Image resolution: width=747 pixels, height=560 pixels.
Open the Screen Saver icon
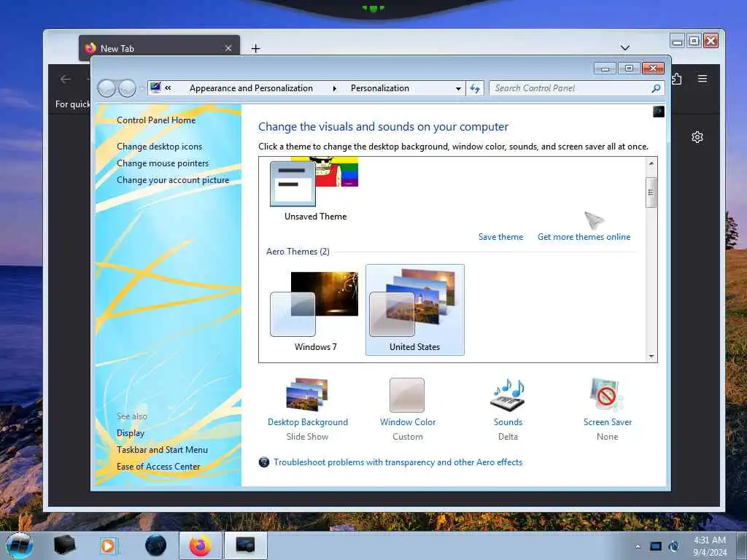coord(607,394)
